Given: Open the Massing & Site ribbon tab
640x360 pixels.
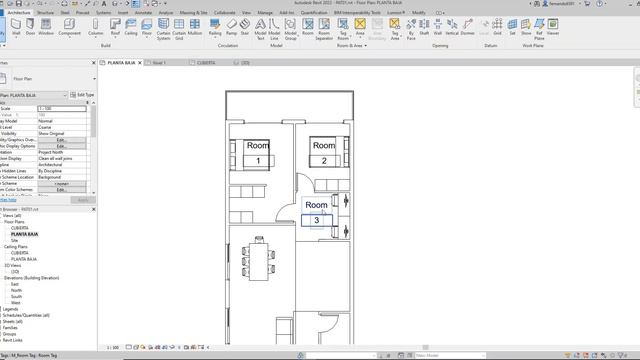Looking at the screenshot, I should tap(193, 13).
